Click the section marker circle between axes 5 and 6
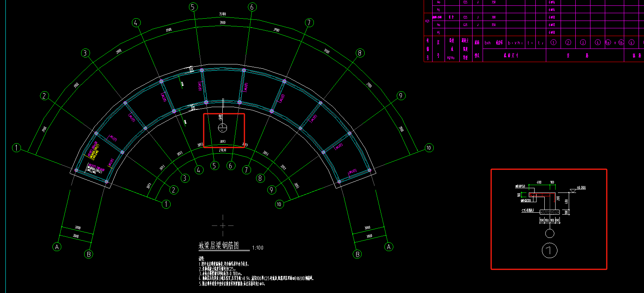Viewport: 644px width, 293px height. [x=223, y=127]
